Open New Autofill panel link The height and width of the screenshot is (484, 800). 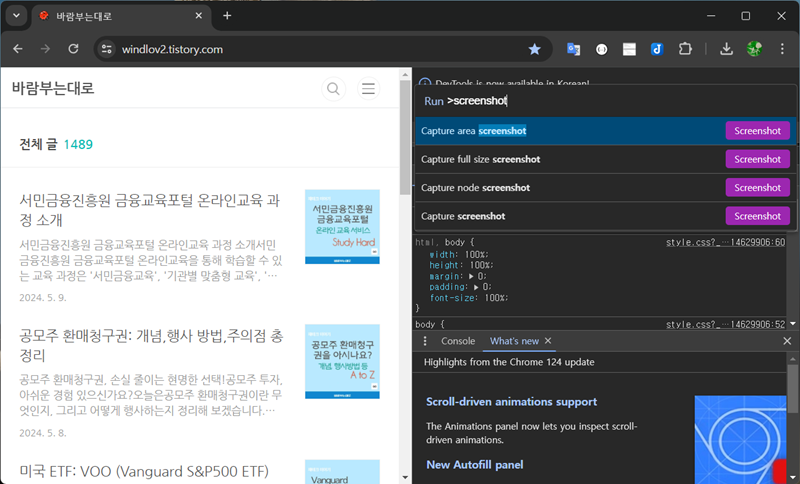point(474,465)
